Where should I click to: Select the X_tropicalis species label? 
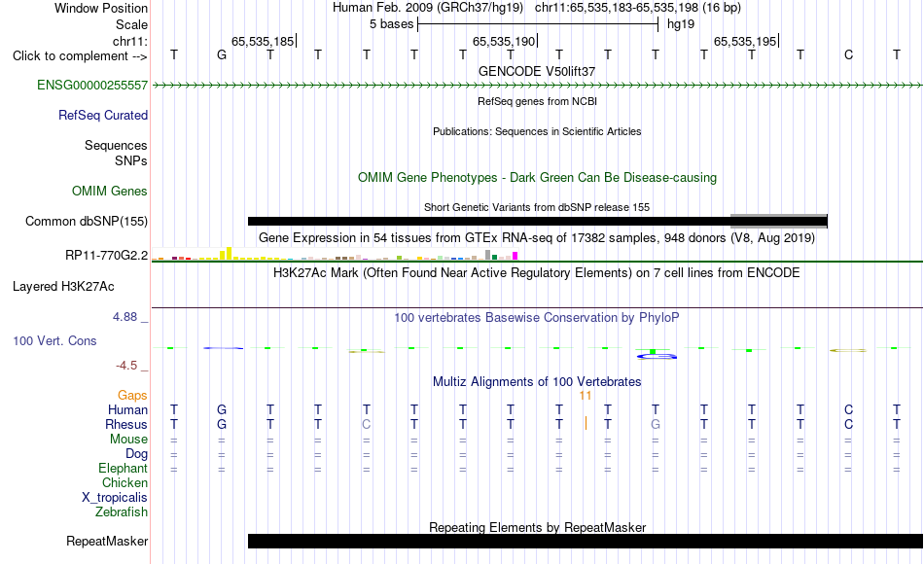click(x=115, y=498)
